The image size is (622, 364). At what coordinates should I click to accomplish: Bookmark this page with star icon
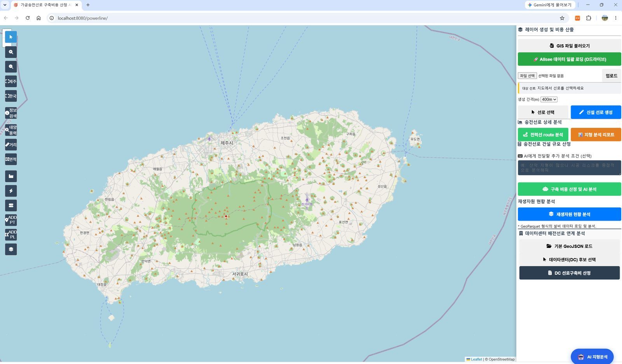(x=562, y=18)
